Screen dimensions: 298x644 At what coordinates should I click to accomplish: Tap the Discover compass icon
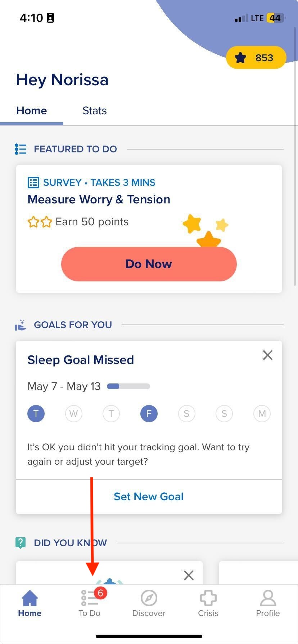[149, 598]
